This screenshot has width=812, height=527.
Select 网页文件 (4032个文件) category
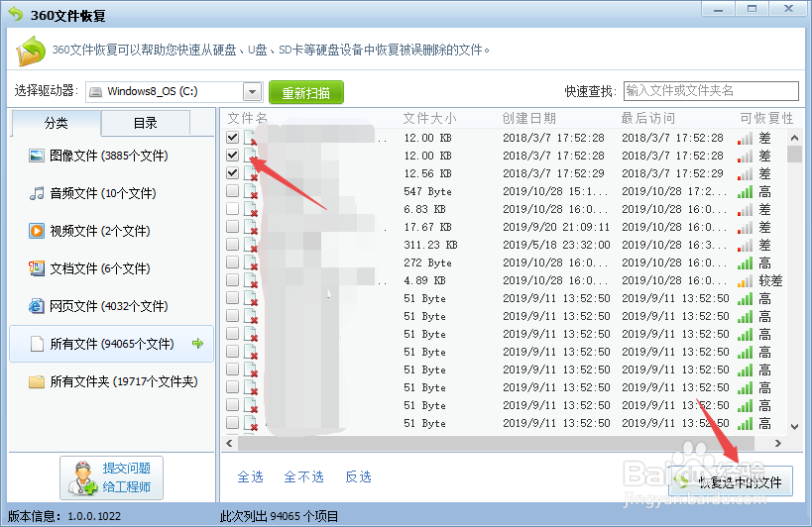click(x=111, y=306)
